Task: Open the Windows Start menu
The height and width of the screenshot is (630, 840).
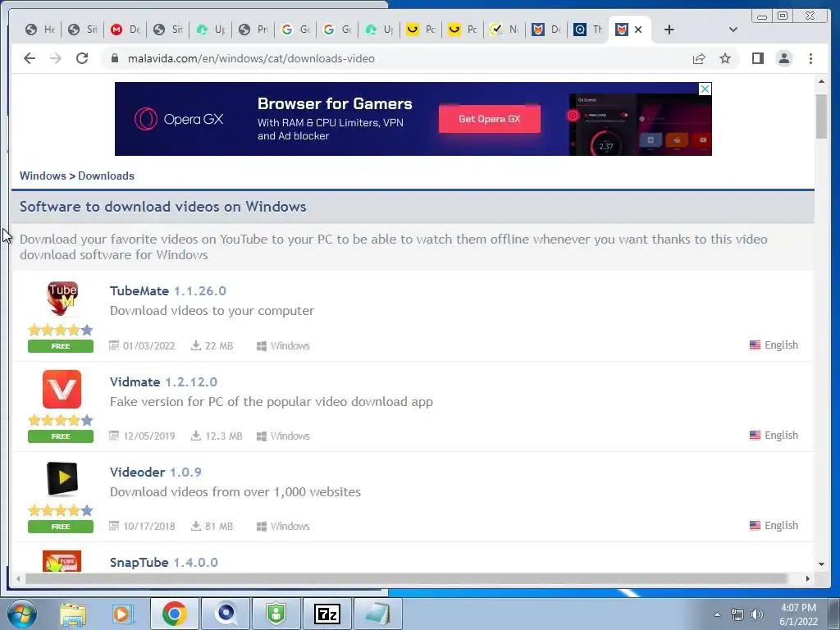Action: tap(21, 614)
